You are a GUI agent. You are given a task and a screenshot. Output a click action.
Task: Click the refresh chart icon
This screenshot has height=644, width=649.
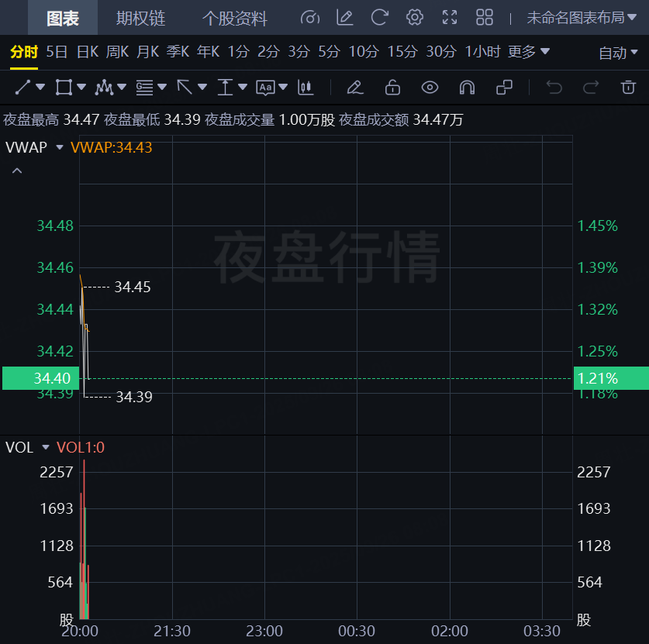379,17
